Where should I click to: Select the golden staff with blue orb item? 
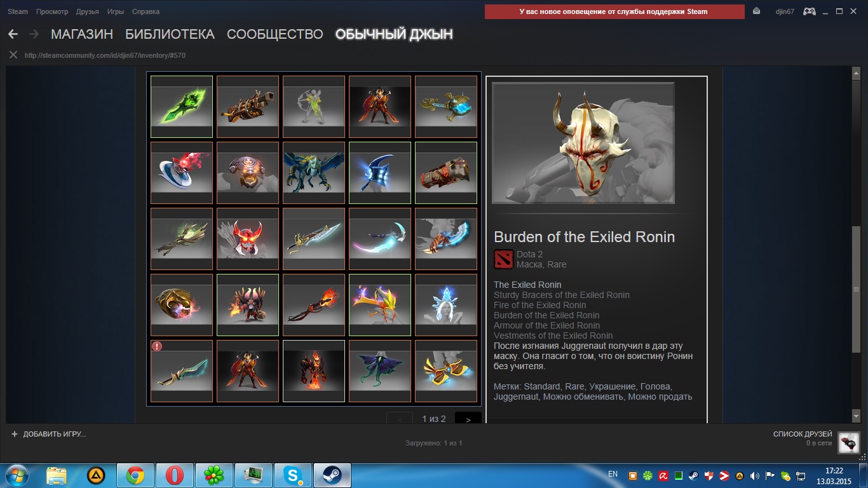[x=446, y=107]
